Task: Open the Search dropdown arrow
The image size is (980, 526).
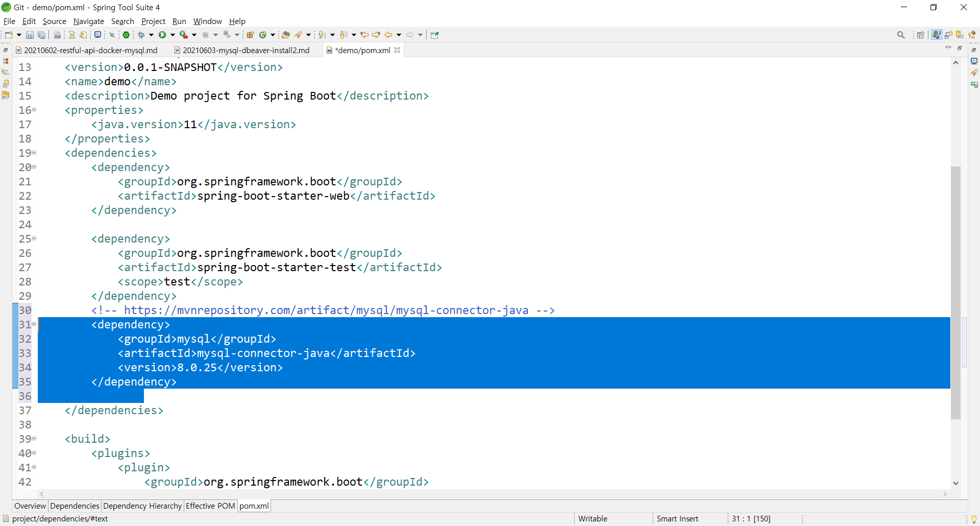Action: pyautogui.click(x=308, y=35)
